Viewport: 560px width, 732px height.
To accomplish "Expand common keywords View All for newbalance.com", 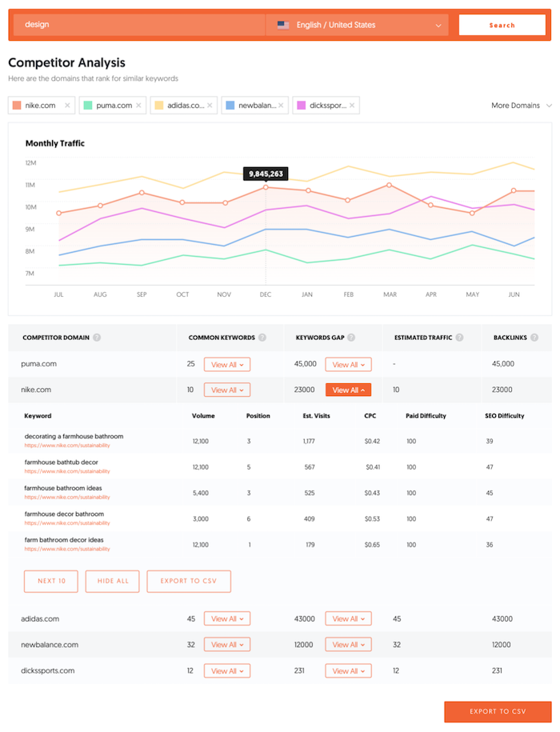I will [227, 645].
